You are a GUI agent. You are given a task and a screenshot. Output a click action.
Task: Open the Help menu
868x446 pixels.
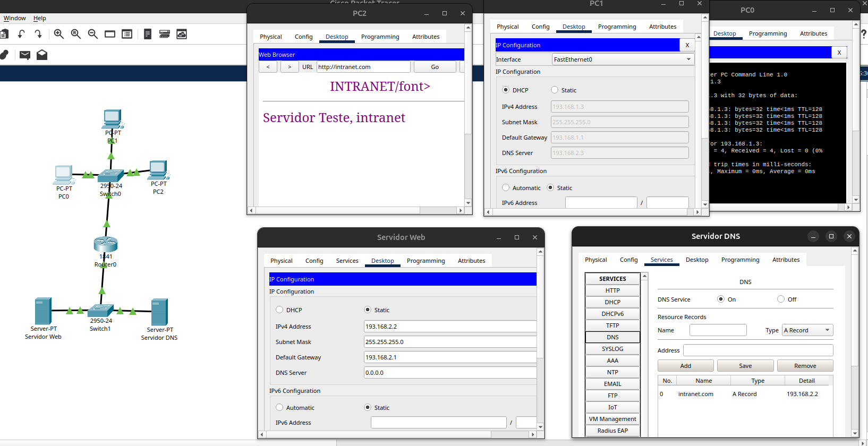tap(40, 18)
